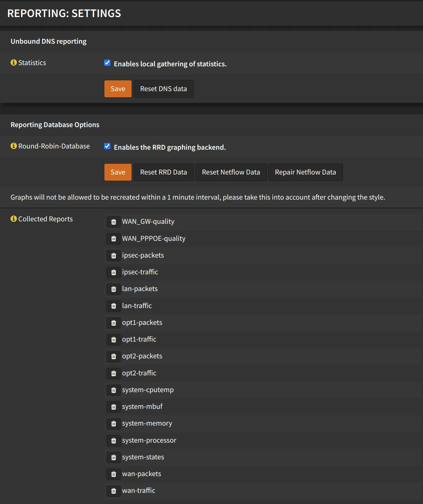423x504 pixels.
Task: Show help info for Round-Robin-Database
Action: [14, 146]
